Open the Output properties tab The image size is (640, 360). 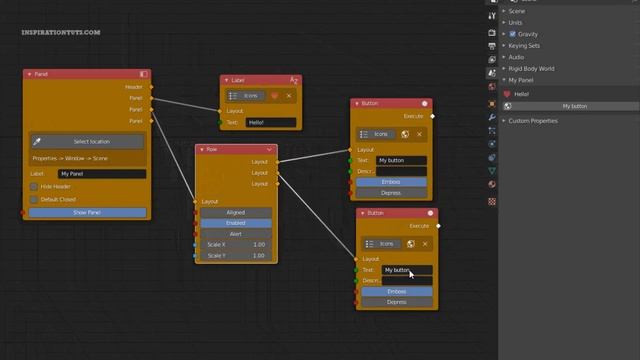click(492, 46)
